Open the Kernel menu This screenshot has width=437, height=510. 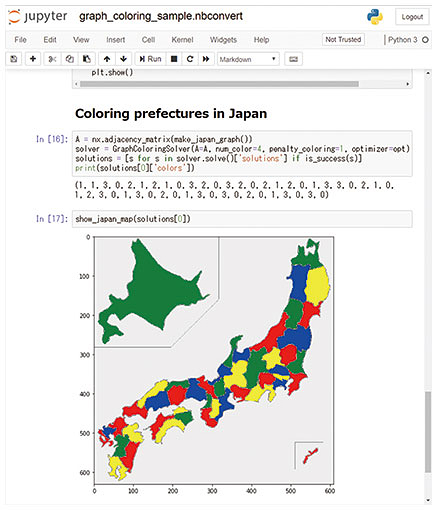click(x=182, y=40)
